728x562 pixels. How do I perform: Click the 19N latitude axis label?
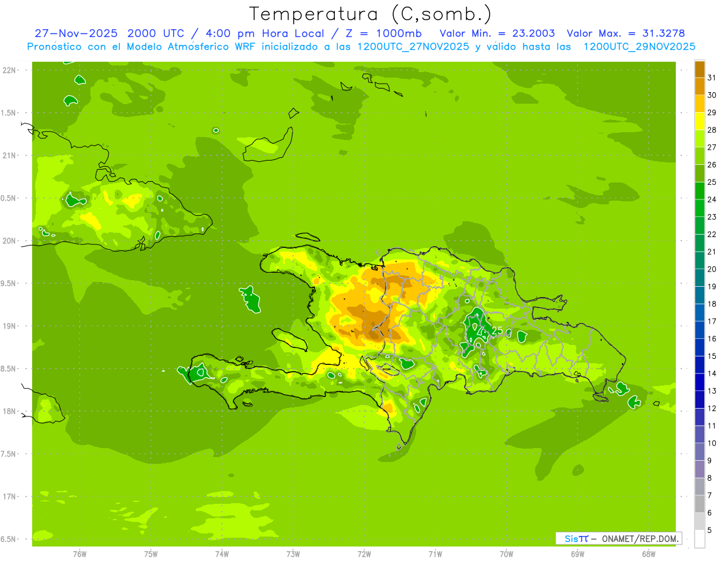[x=8, y=326]
